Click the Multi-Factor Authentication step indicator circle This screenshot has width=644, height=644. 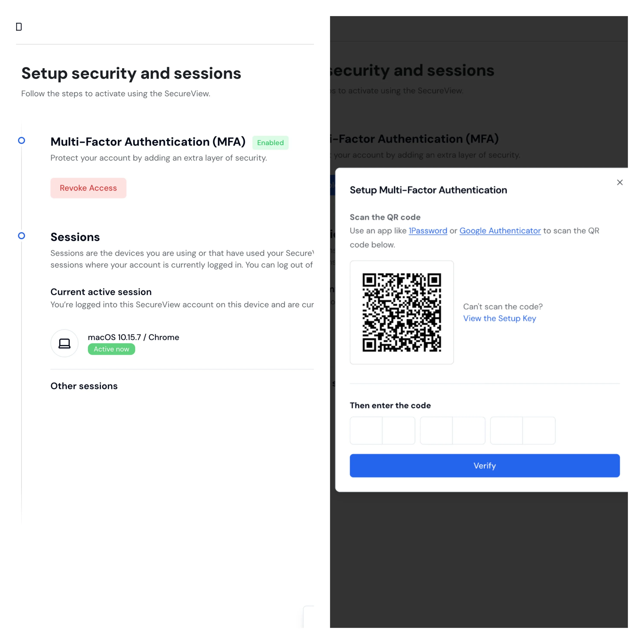click(x=21, y=141)
